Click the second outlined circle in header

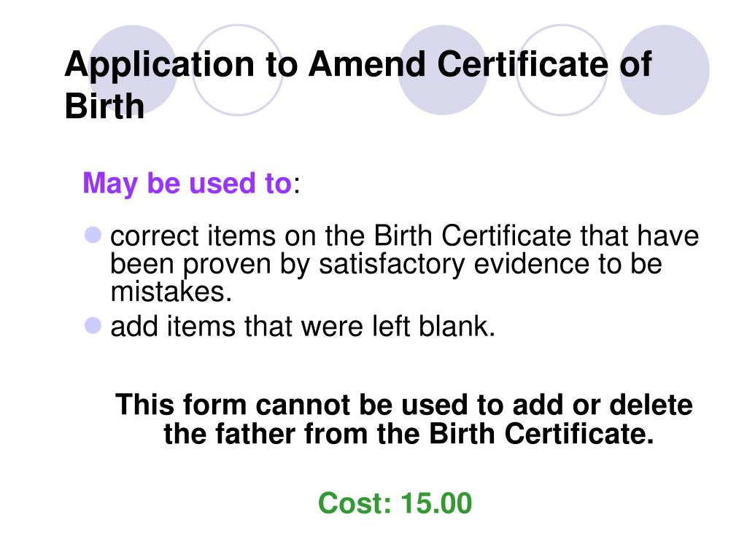point(562,70)
